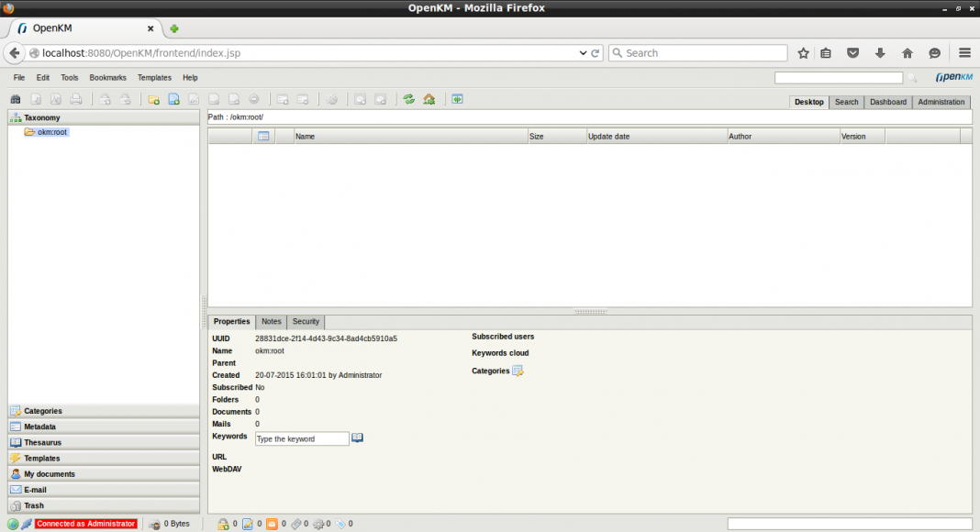Switch to the Security tab
The height and width of the screenshot is (532, 980).
306,322
